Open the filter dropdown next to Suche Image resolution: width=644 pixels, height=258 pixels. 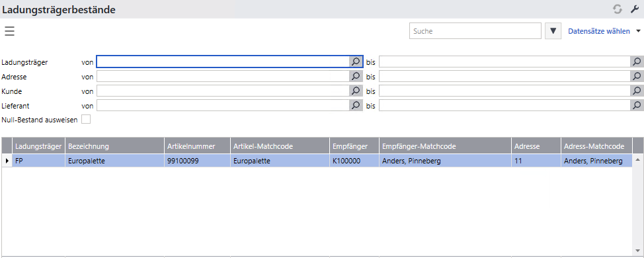[553, 31]
